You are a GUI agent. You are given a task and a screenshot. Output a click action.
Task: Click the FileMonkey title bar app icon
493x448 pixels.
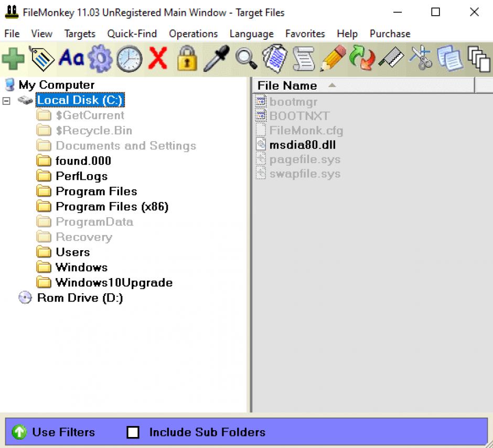tap(12, 12)
